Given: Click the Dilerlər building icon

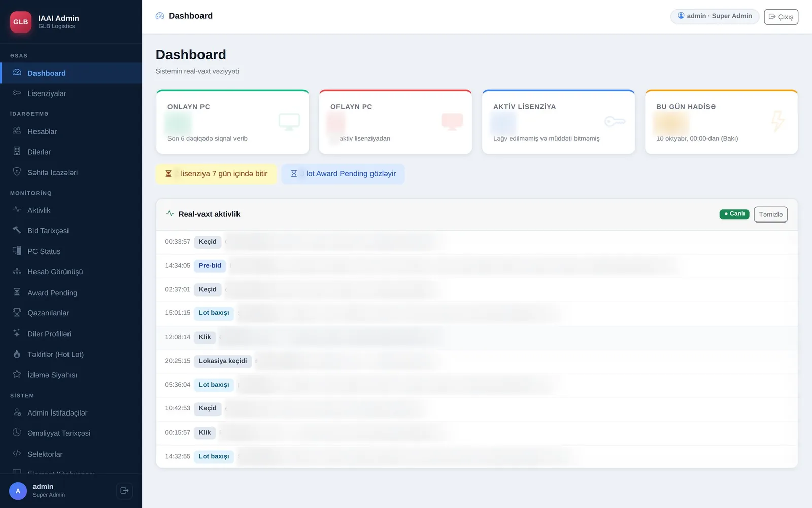Looking at the screenshot, I should (17, 151).
